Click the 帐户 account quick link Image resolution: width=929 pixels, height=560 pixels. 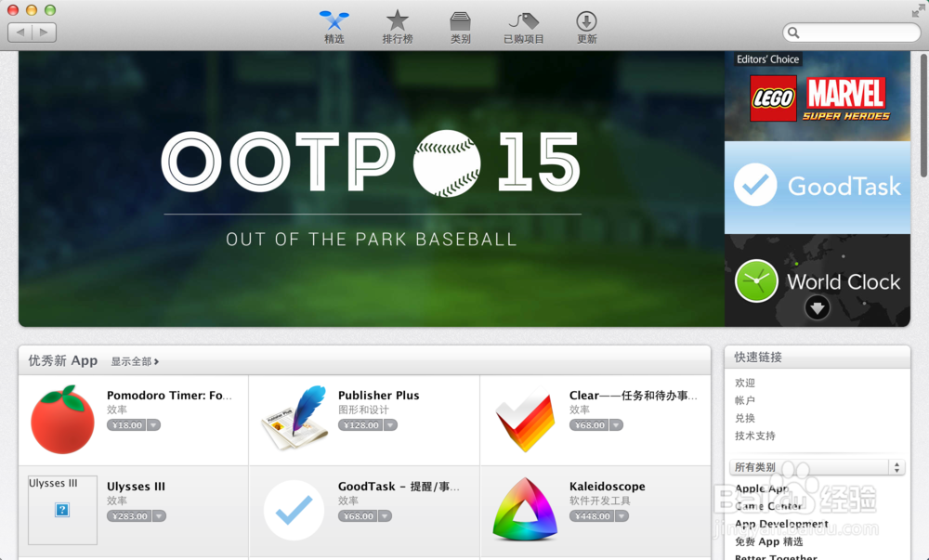(745, 401)
